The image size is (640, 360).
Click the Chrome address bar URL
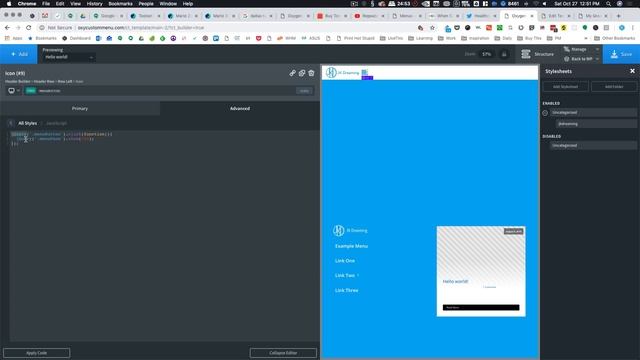[141, 28]
